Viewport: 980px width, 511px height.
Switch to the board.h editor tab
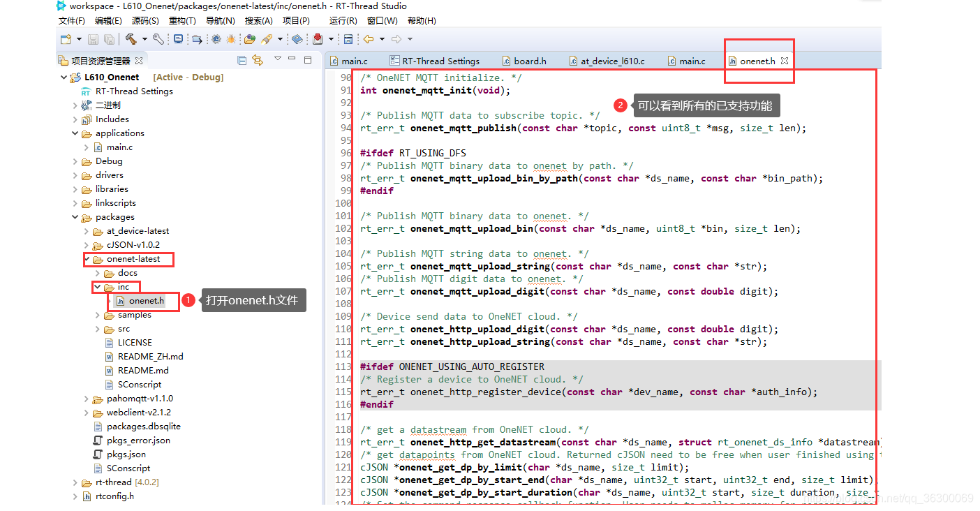click(524, 61)
